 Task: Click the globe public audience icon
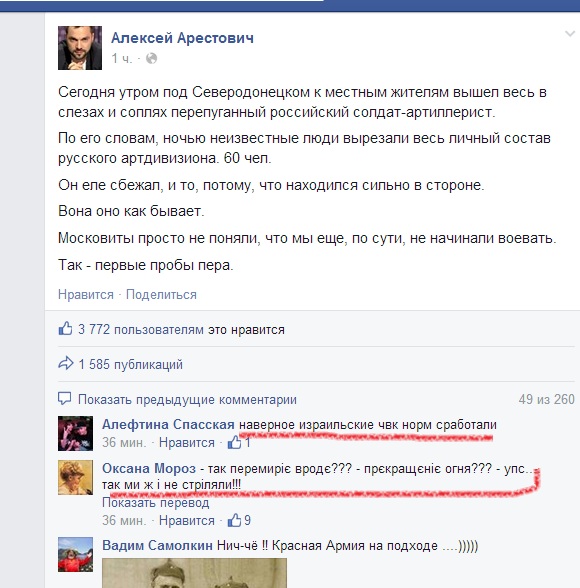click(151, 58)
